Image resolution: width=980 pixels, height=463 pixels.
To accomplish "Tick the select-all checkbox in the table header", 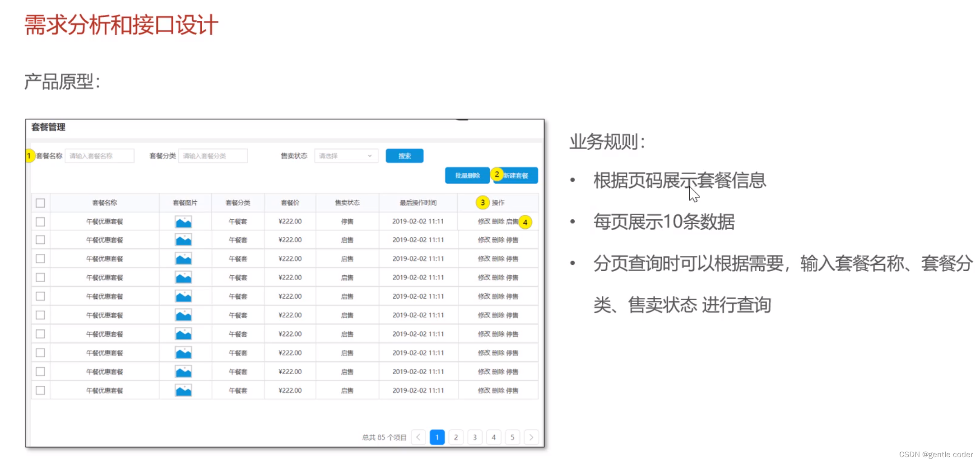I will click(x=41, y=203).
